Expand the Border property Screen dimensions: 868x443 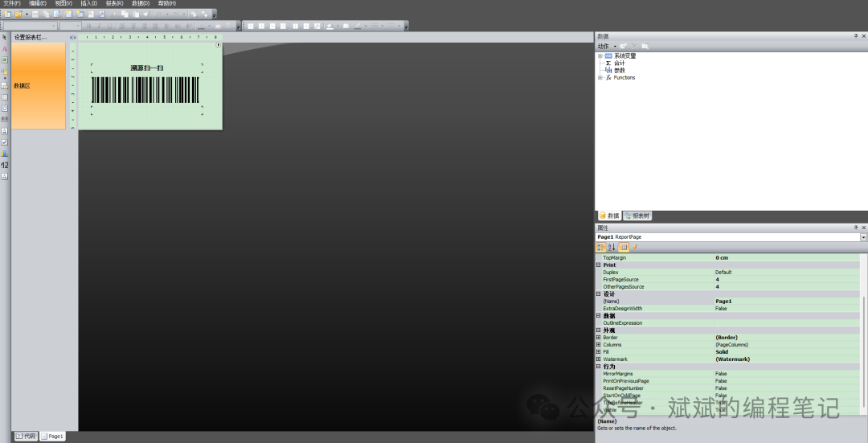point(598,338)
